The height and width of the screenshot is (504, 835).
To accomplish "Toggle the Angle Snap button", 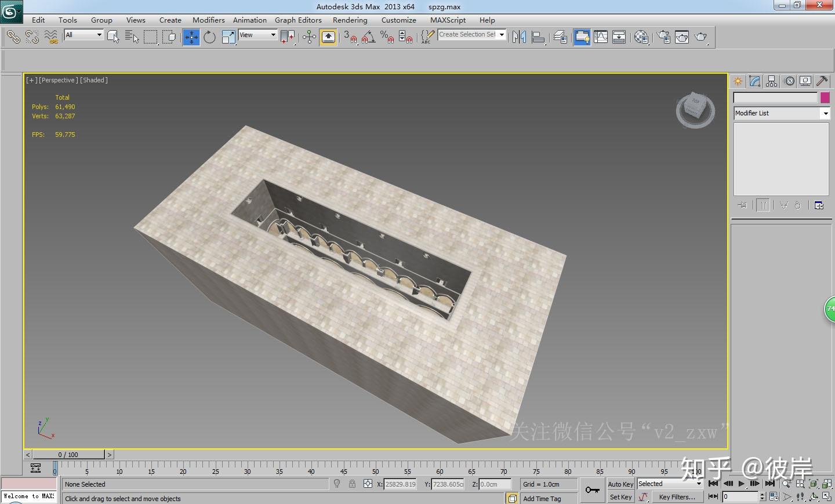I will pyautogui.click(x=368, y=37).
